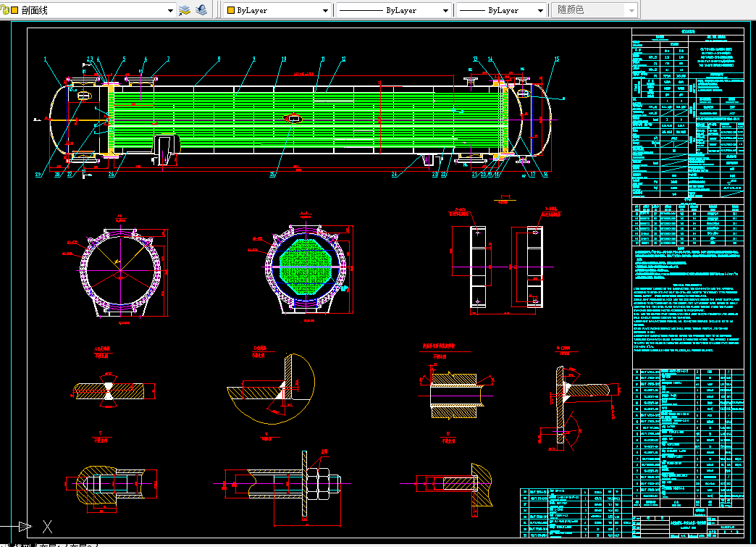Select part balloon number 29 on the lower left
The height and width of the screenshot is (547, 756).
click(38, 175)
